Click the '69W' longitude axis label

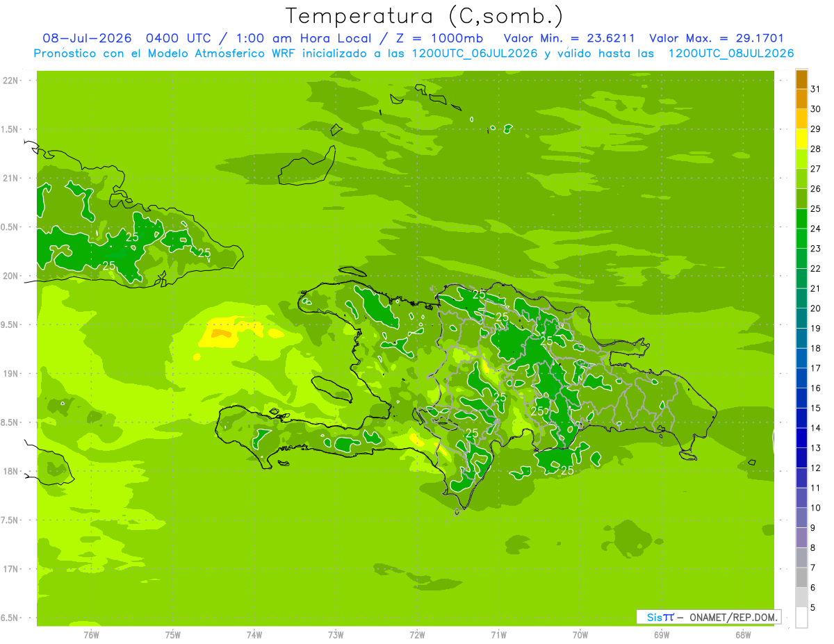pyautogui.click(x=661, y=634)
